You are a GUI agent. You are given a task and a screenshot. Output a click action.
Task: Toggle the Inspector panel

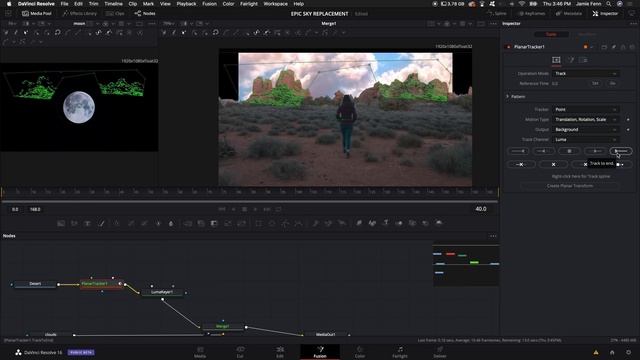click(605, 13)
